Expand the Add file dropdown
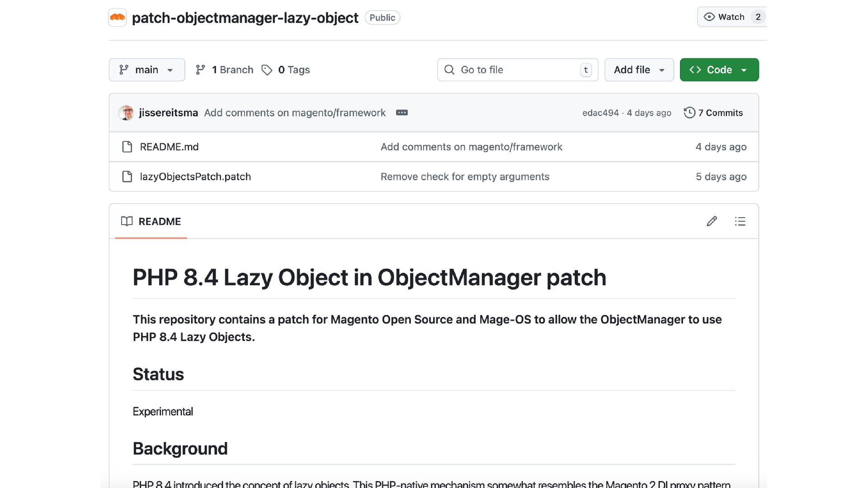This screenshot has height=488, width=868. pyautogui.click(x=639, y=70)
